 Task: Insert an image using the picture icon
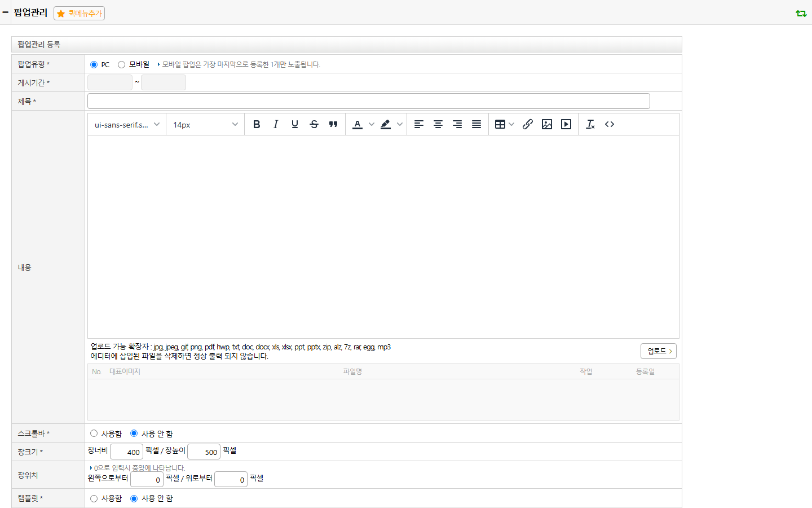pyautogui.click(x=547, y=124)
